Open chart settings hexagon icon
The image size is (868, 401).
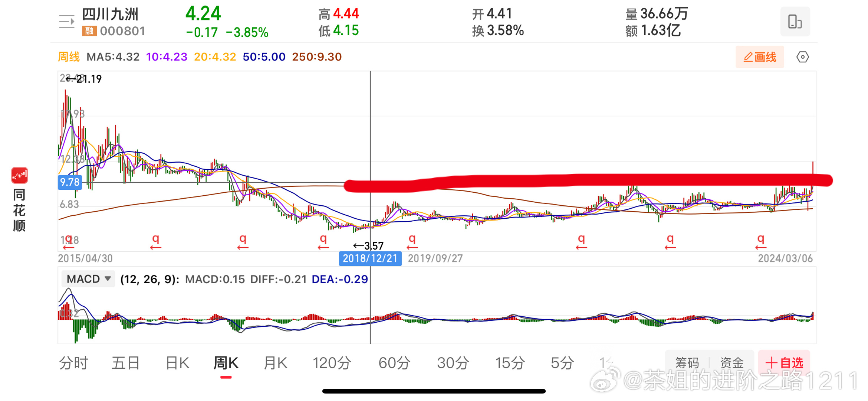(x=802, y=57)
